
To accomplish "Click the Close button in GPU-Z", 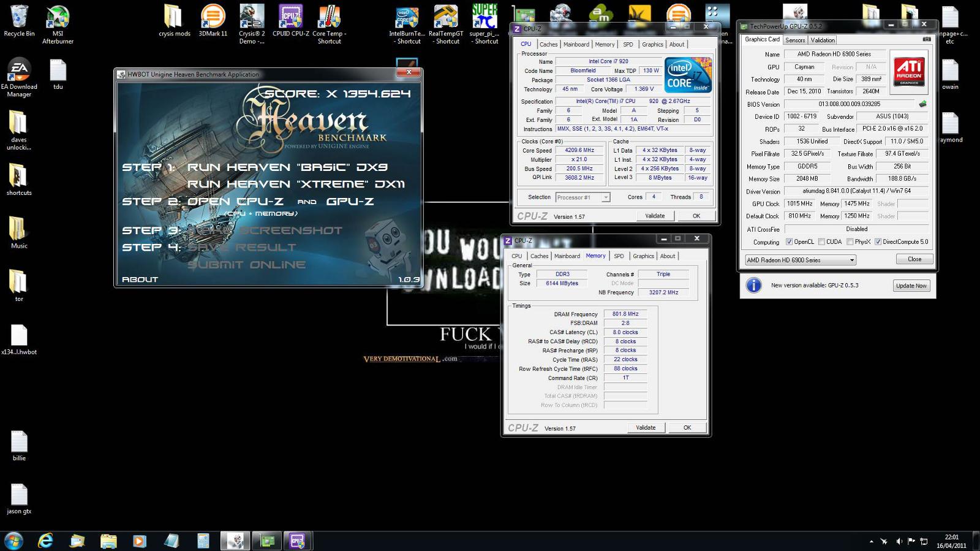I will 914,259.
